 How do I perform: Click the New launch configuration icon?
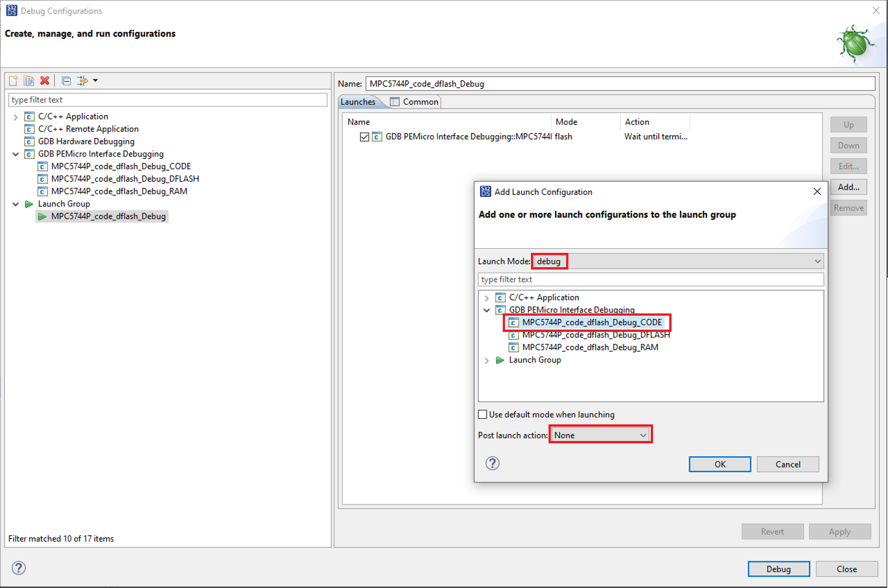click(x=13, y=81)
